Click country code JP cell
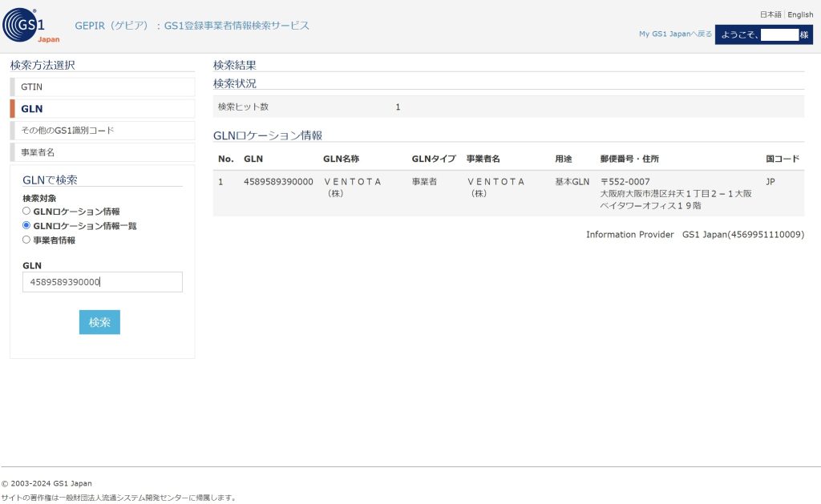This screenshot has width=821, height=504. click(770, 182)
